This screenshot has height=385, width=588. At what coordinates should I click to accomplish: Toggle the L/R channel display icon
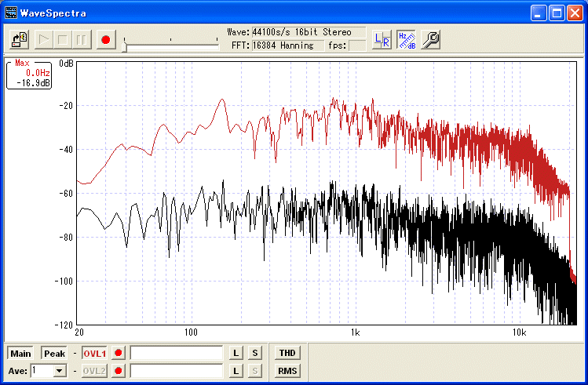[x=382, y=40]
